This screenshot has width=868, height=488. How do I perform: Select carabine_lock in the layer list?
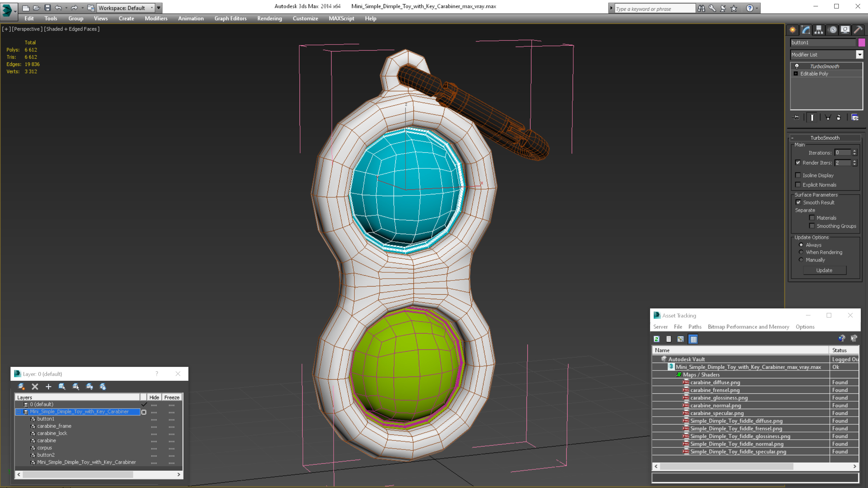click(x=52, y=433)
